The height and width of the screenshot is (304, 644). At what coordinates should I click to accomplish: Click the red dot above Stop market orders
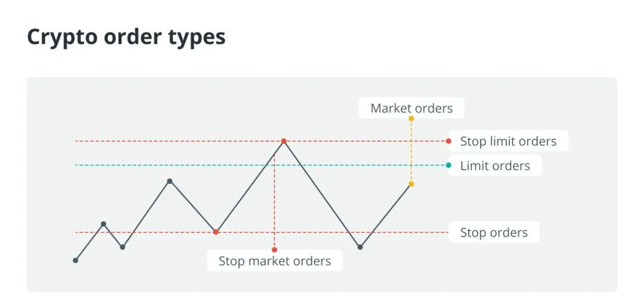274,250
